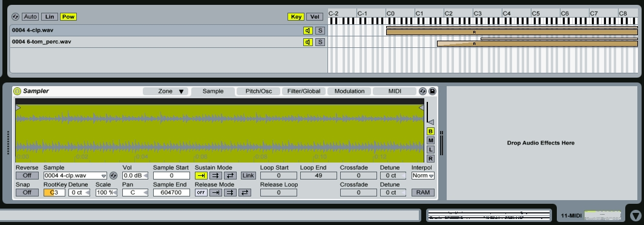Click the Sample End 604700 field

point(171,192)
